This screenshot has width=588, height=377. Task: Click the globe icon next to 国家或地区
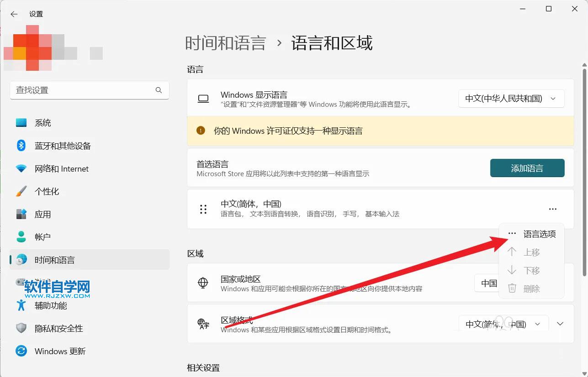pyautogui.click(x=203, y=283)
